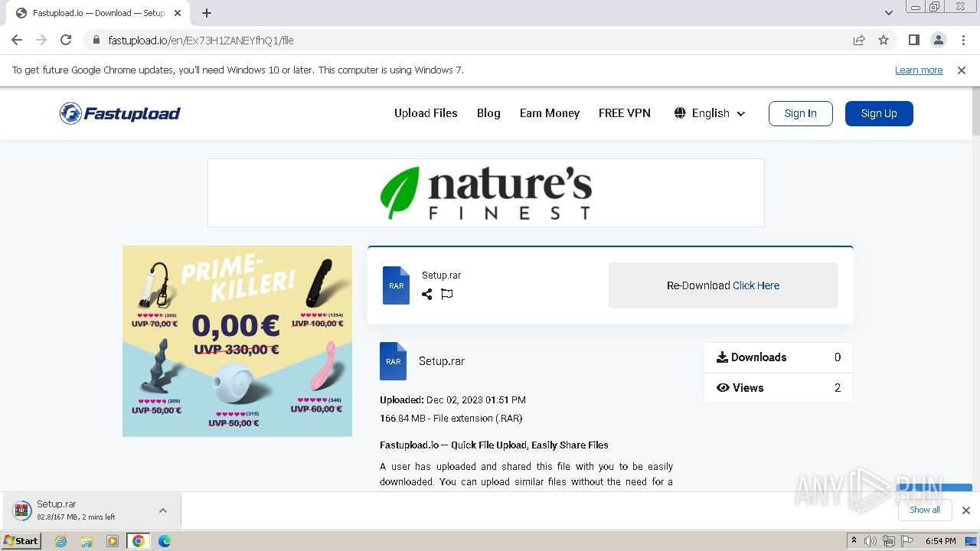
Task: Open volume control in system tray
Action: (871, 541)
